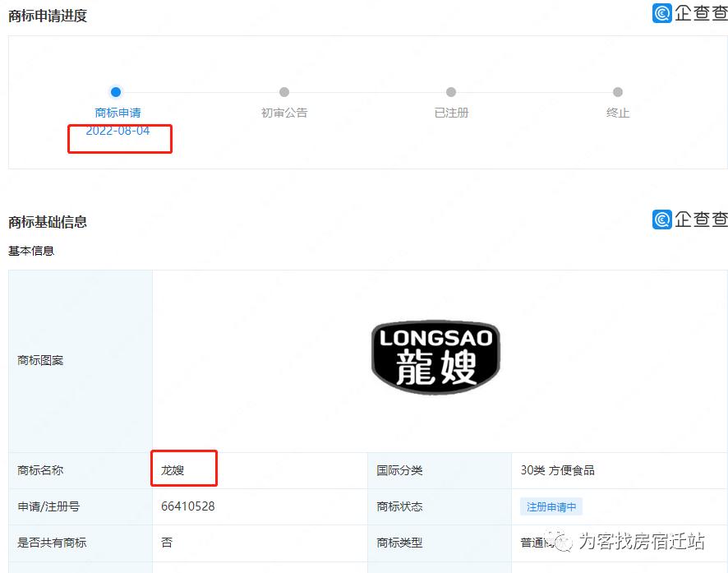
Task: Click the 国际分类 label cell
Action: click(440, 470)
